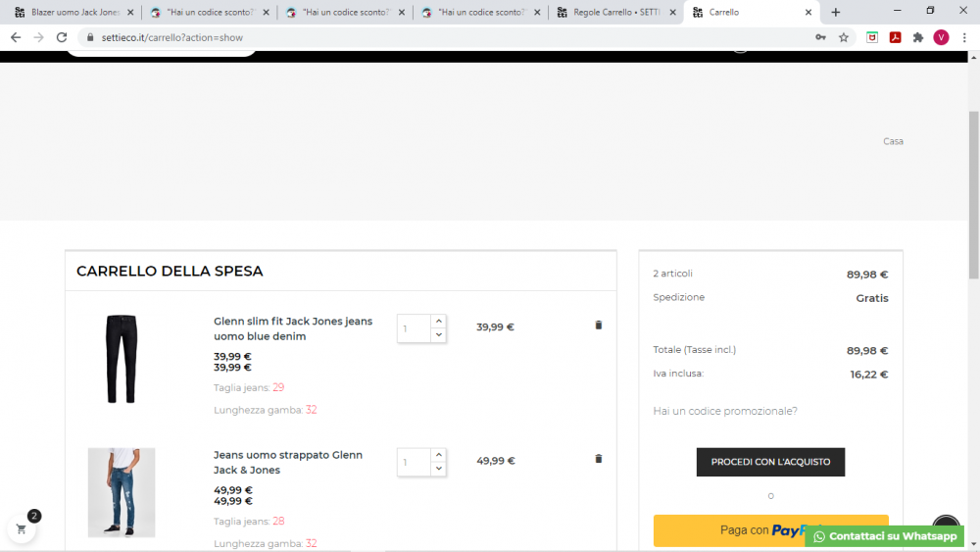Screen dimensions: 980x552
Task: Open ripped blue jeans product thumbnail
Action: 122,492
